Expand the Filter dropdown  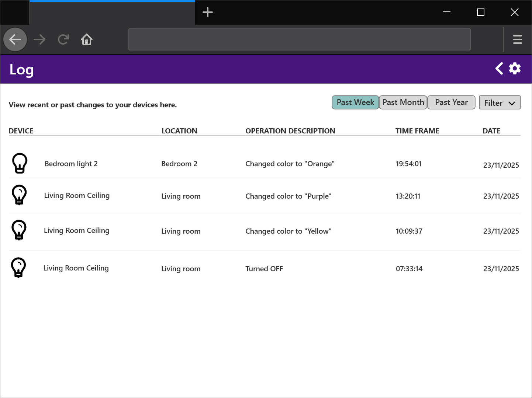[500, 103]
